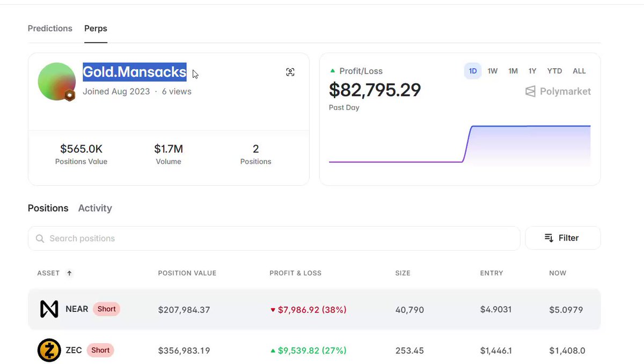Screen dimensions: 644x364
Task: Click the $9,539.82 (27%) profit value
Action: pyautogui.click(x=309, y=351)
